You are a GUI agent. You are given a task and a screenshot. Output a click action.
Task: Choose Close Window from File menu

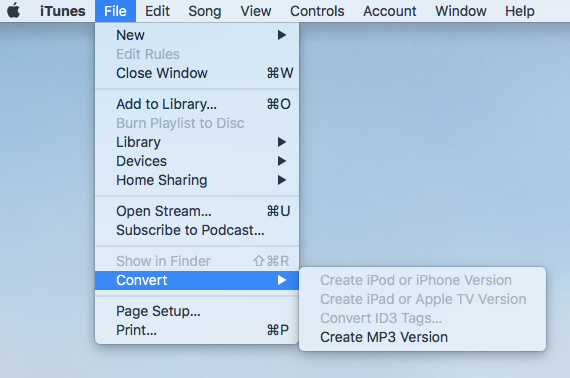tap(197, 73)
